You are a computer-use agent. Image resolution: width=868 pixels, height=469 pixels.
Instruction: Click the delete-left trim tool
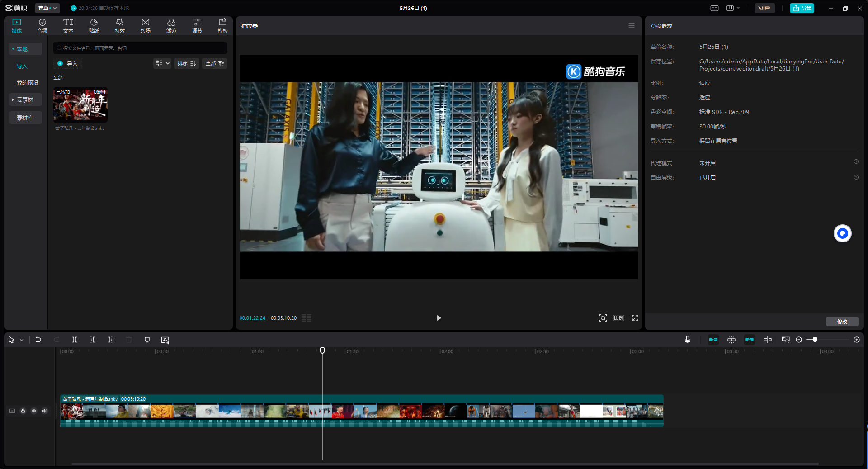pos(93,340)
